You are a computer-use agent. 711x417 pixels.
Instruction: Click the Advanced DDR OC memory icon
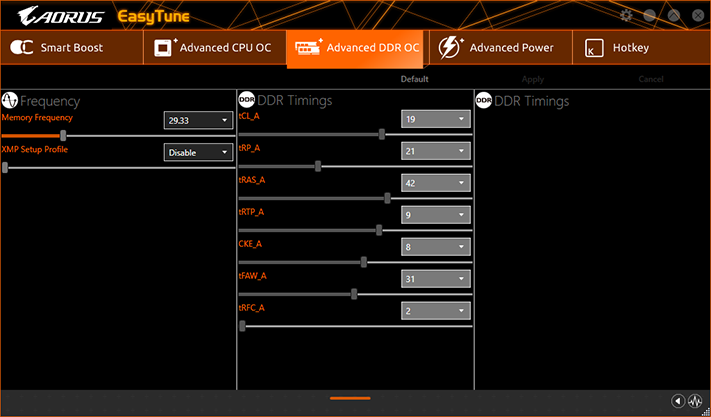[308, 47]
